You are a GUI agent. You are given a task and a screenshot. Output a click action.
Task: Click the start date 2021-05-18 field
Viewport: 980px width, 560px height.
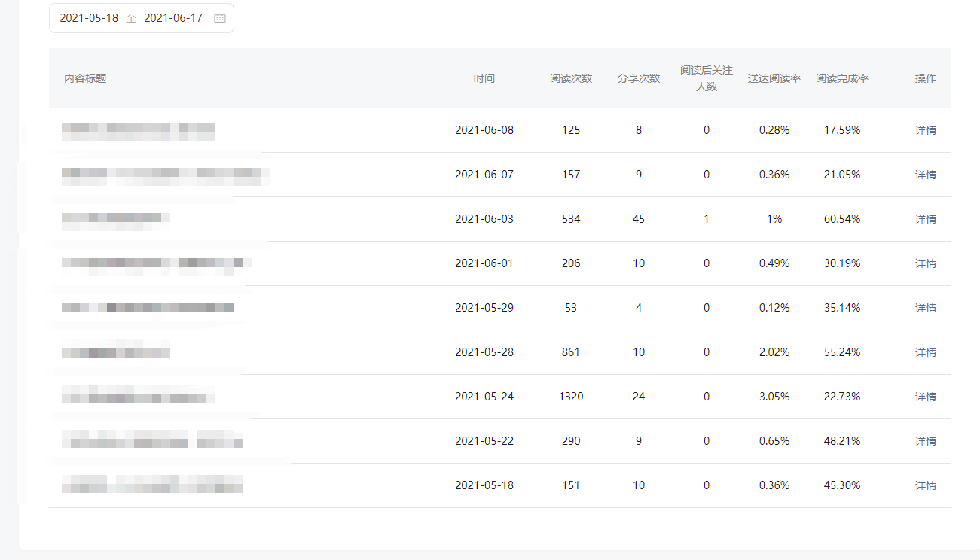coord(89,18)
